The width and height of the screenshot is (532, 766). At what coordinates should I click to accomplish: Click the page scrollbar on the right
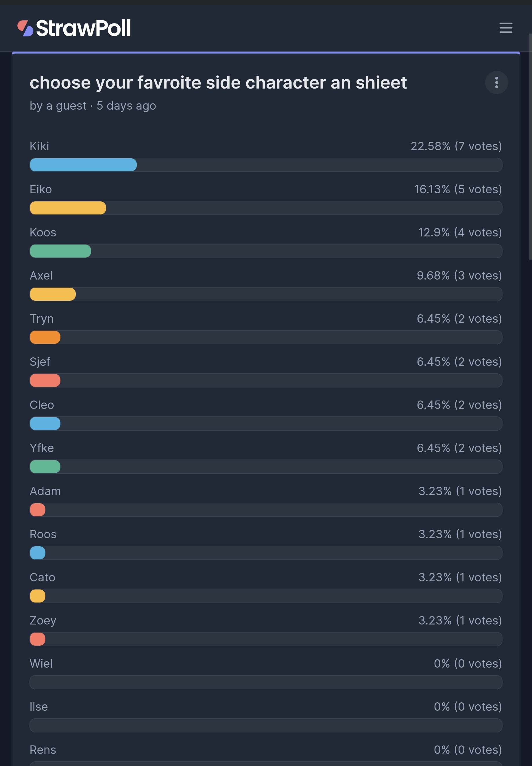pyautogui.click(x=530, y=146)
